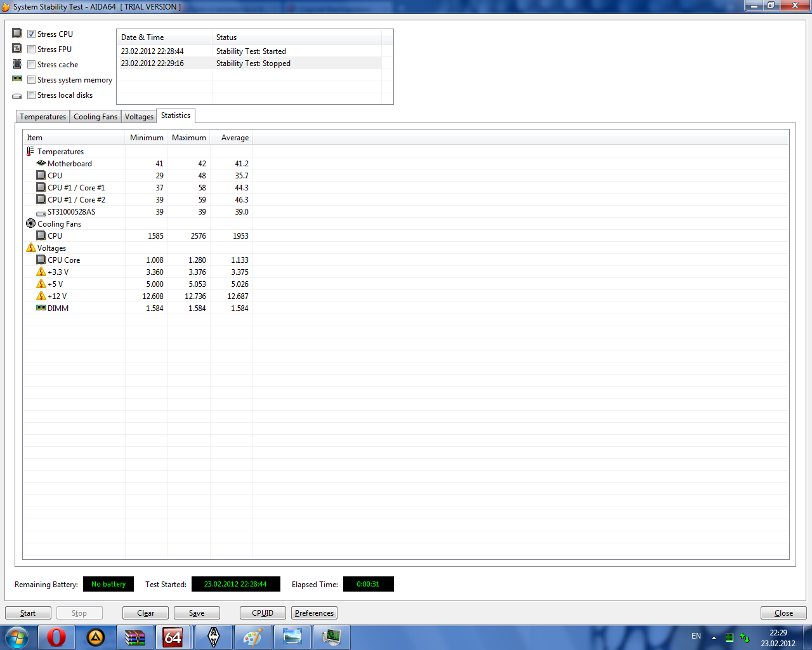Screen dimensions: 812x650
Task: Click the Temperatures thermometer icon
Action: [x=30, y=152]
